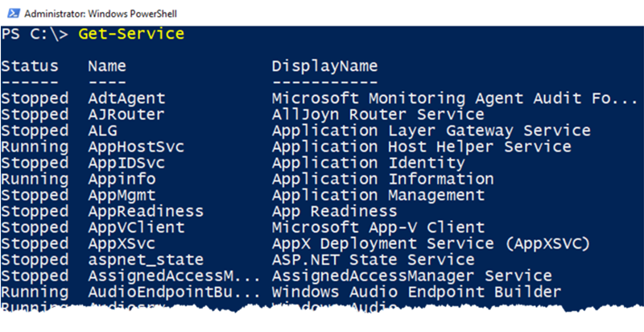Viewport: 644px width, 332px height.
Task: Select 'Microsoft App-V Client' display name
Action: 378,227
